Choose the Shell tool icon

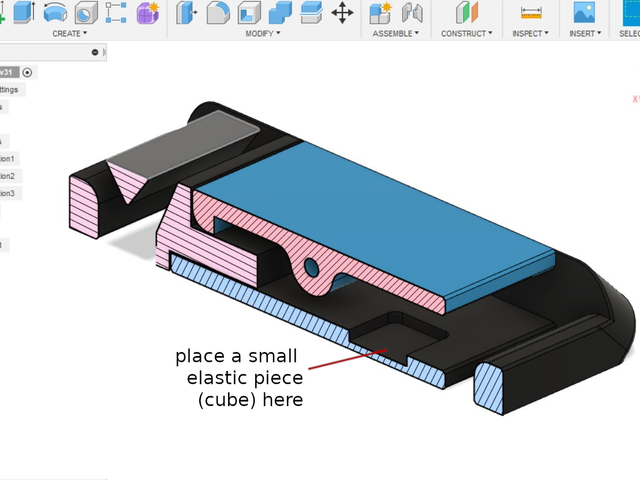(x=249, y=12)
